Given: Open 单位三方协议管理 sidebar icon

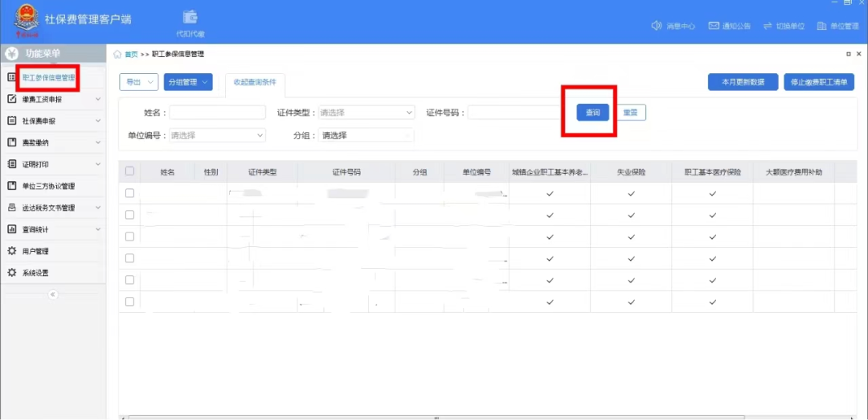Looking at the screenshot, I should pyautogui.click(x=11, y=186).
